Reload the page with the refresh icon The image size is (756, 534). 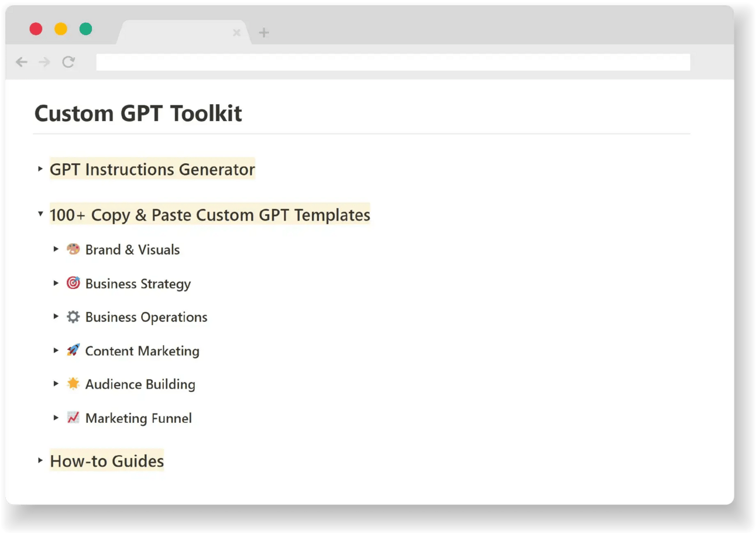point(68,62)
